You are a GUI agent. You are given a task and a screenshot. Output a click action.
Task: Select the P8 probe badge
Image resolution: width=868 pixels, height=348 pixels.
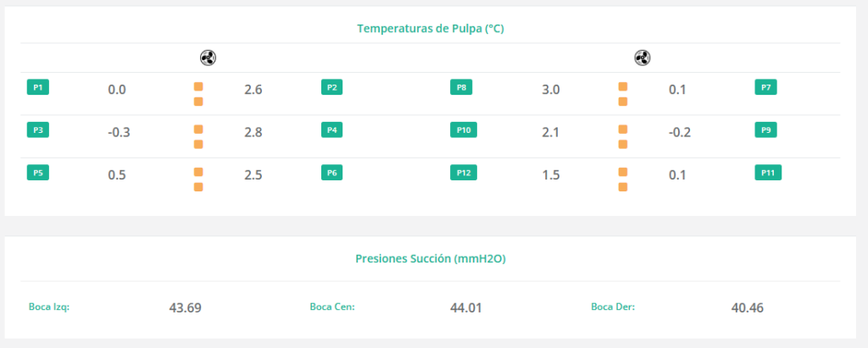[461, 87]
